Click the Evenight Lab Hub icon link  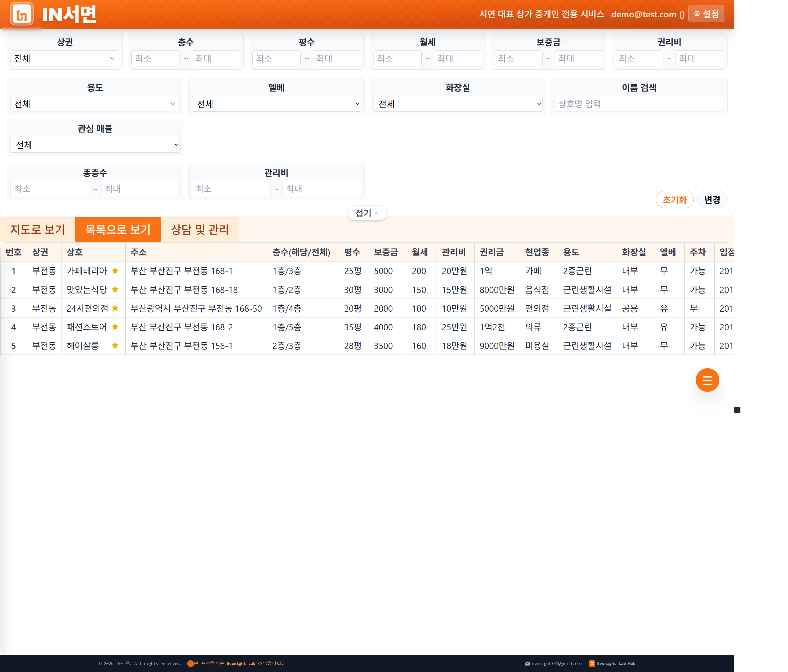click(592, 663)
